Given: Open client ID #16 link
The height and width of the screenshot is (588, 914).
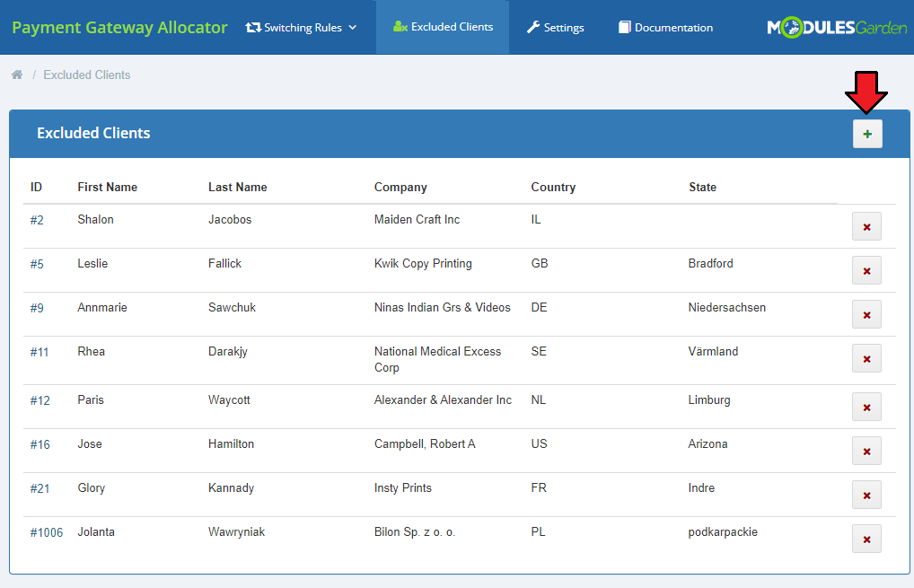Looking at the screenshot, I should 40,444.
